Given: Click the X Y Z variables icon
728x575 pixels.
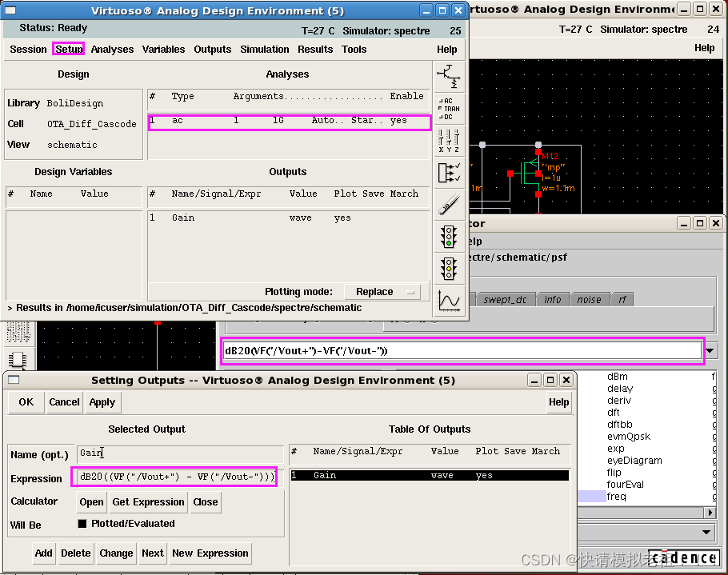Looking at the screenshot, I should pyautogui.click(x=450, y=141).
